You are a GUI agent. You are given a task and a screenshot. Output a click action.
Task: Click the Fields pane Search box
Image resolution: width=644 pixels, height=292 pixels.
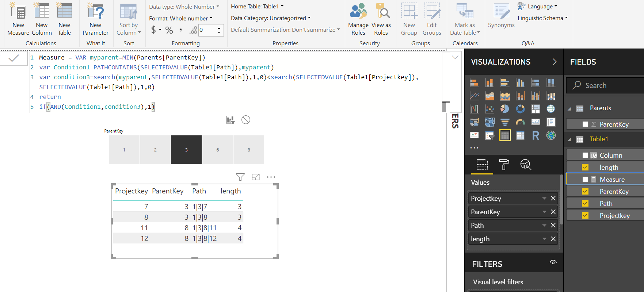pyautogui.click(x=605, y=85)
